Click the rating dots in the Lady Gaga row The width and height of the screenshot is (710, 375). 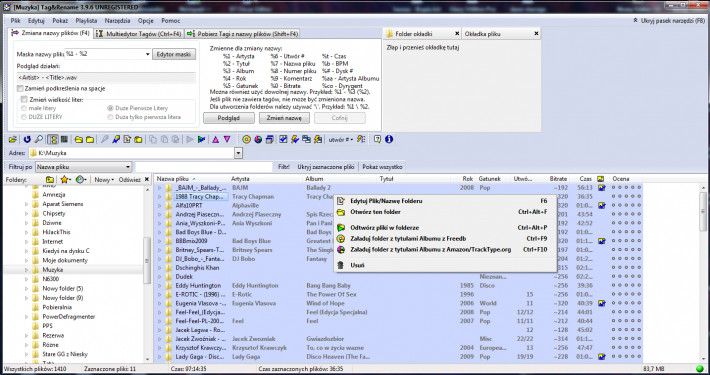(x=627, y=357)
